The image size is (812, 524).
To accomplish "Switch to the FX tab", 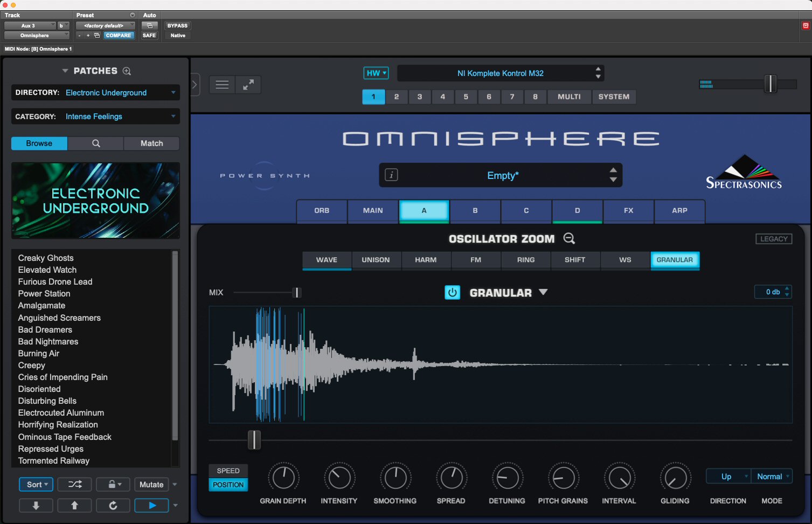I will click(628, 211).
